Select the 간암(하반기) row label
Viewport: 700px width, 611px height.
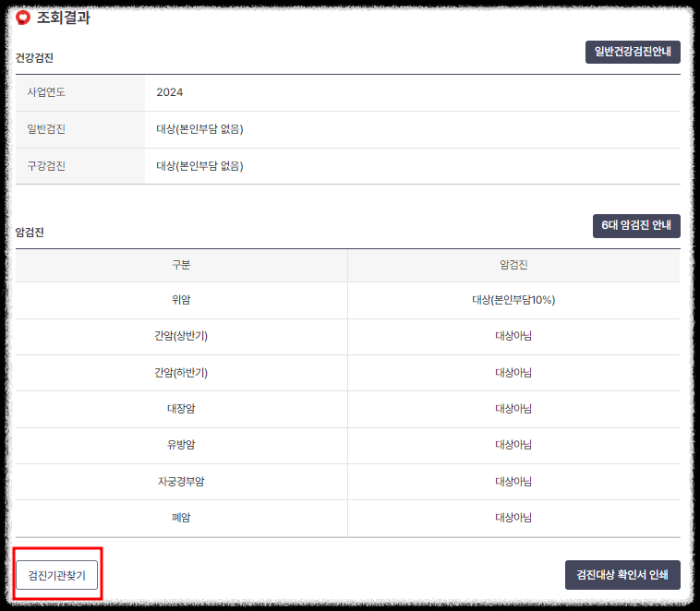pyautogui.click(x=181, y=372)
